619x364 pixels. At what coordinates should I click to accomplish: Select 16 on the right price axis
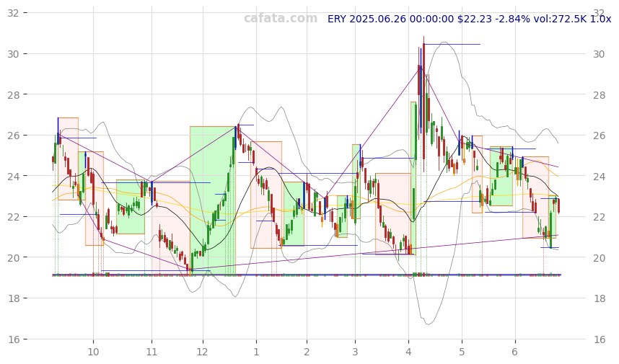click(599, 339)
